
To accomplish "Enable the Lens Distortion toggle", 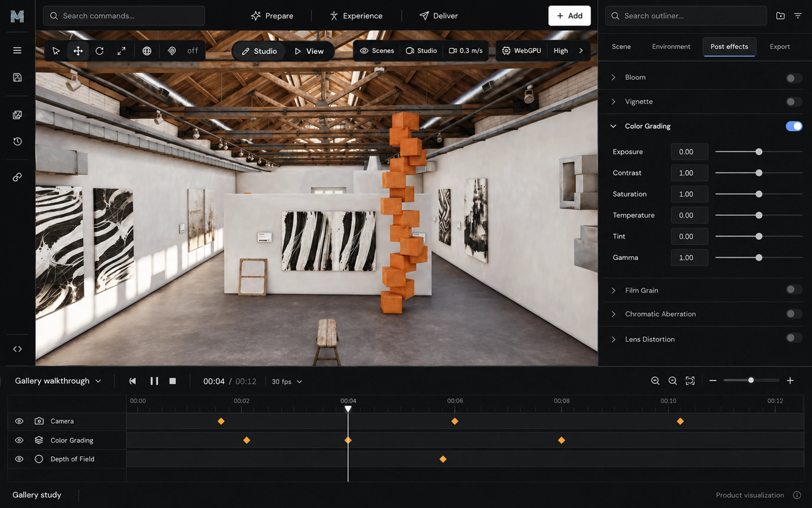I will point(794,338).
